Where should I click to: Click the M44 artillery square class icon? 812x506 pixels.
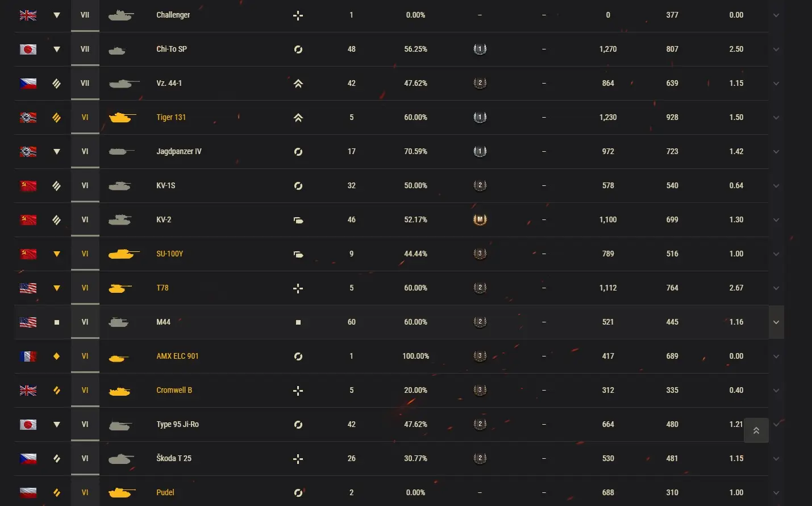pyautogui.click(x=57, y=322)
